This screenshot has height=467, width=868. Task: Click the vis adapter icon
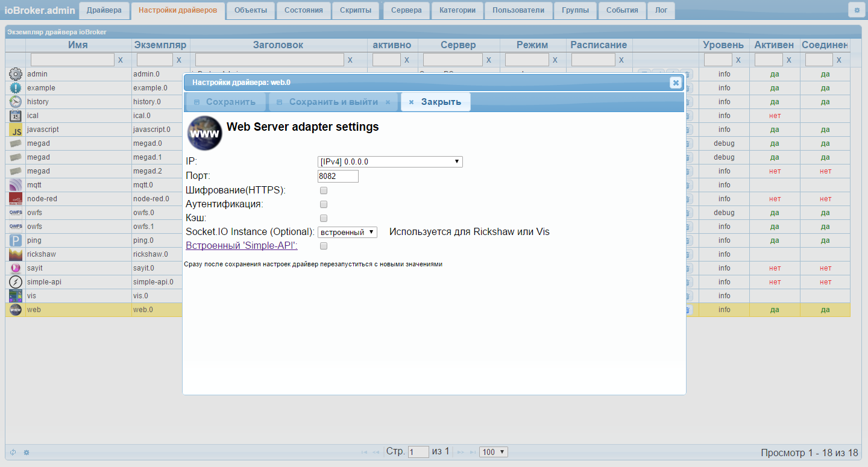point(16,296)
